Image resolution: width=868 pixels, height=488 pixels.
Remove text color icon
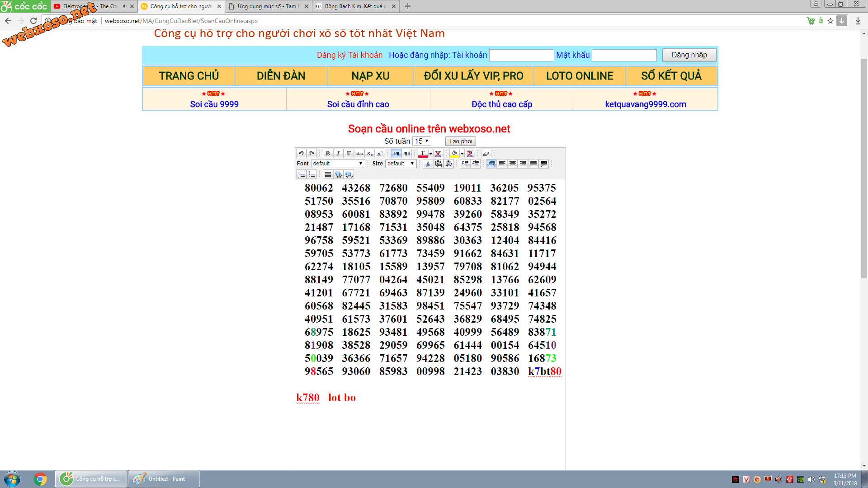(438, 154)
